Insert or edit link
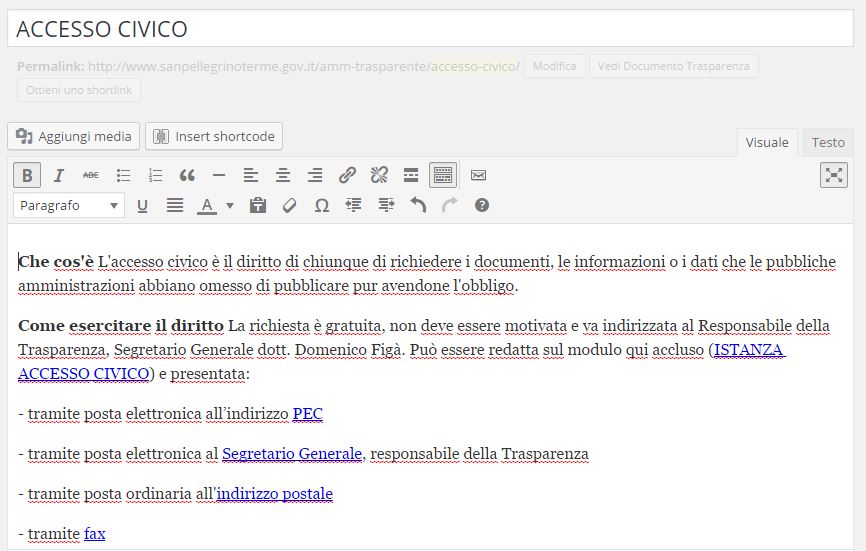Image resolution: width=866 pixels, height=551 pixels. (347, 176)
